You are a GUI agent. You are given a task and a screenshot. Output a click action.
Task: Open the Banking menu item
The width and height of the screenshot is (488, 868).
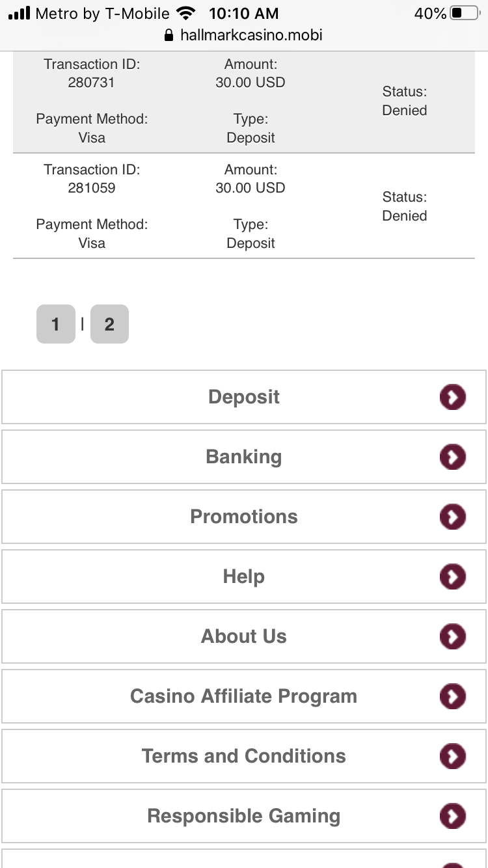click(x=244, y=457)
